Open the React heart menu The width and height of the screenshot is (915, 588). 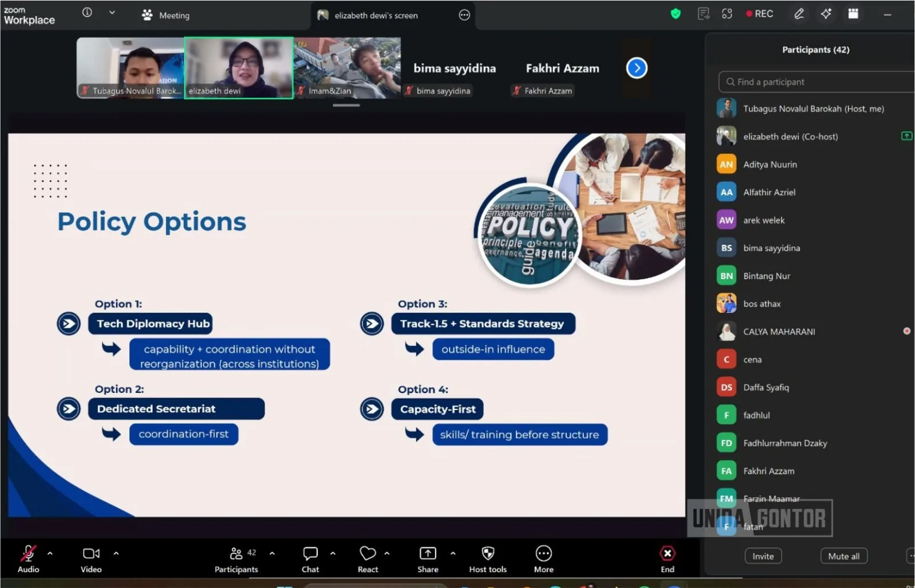[x=368, y=559]
